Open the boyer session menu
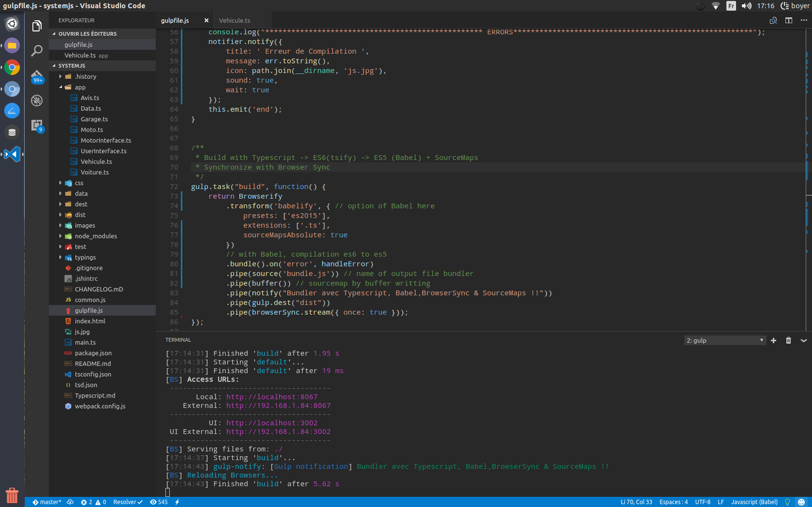 click(795, 6)
